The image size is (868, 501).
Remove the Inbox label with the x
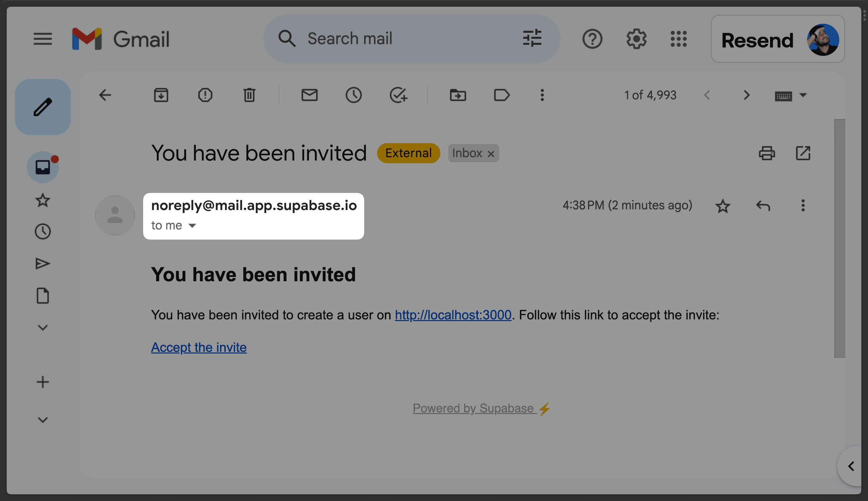click(x=491, y=154)
